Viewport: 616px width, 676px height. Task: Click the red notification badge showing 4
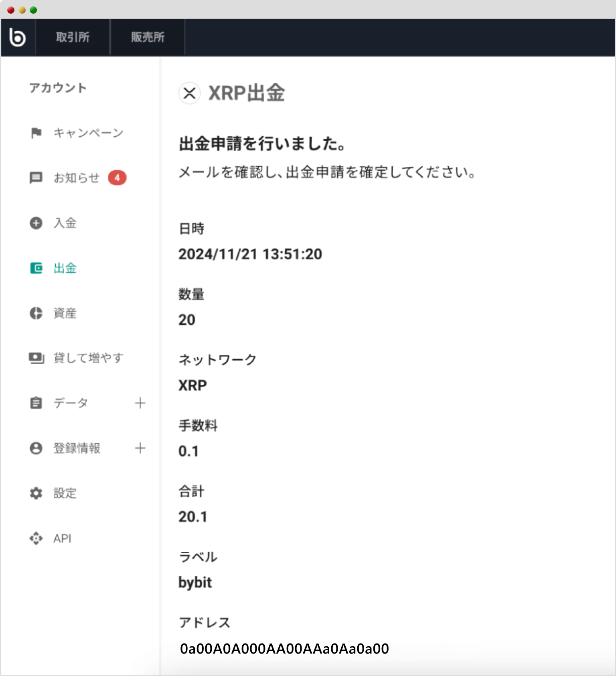tap(117, 178)
